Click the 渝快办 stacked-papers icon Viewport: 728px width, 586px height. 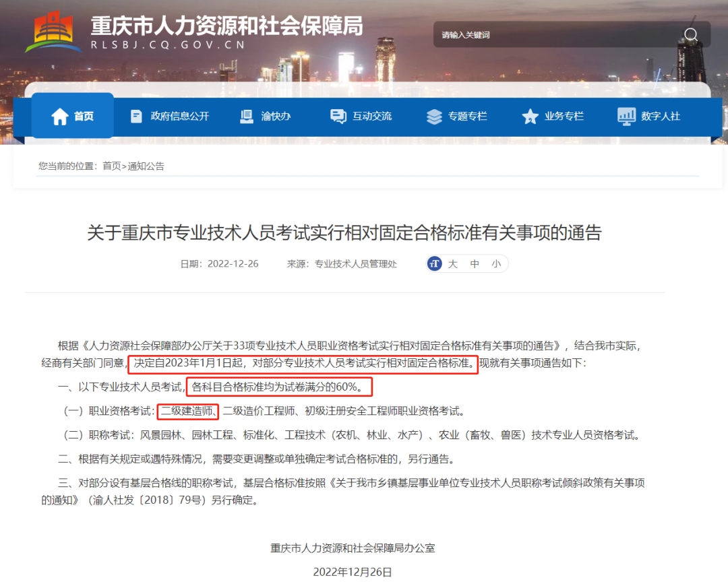click(247, 116)
